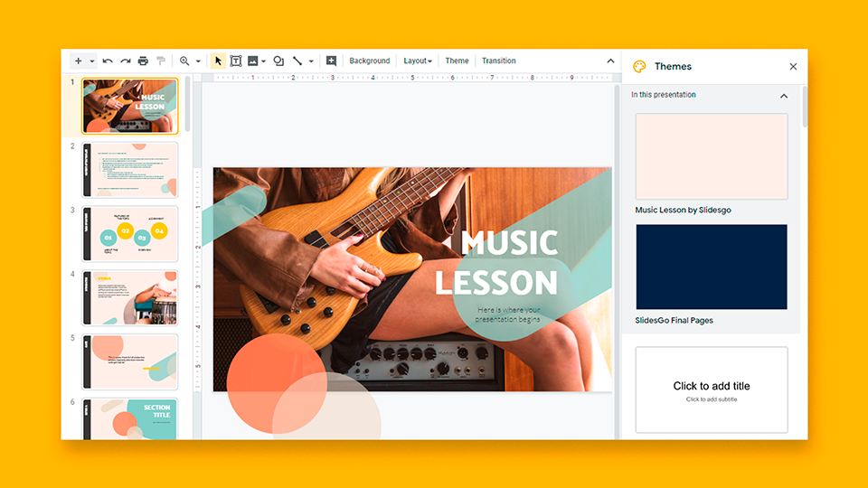Collapse the In this presentation section
Screen dimensions: 868x488
click(x=783, y=96)
